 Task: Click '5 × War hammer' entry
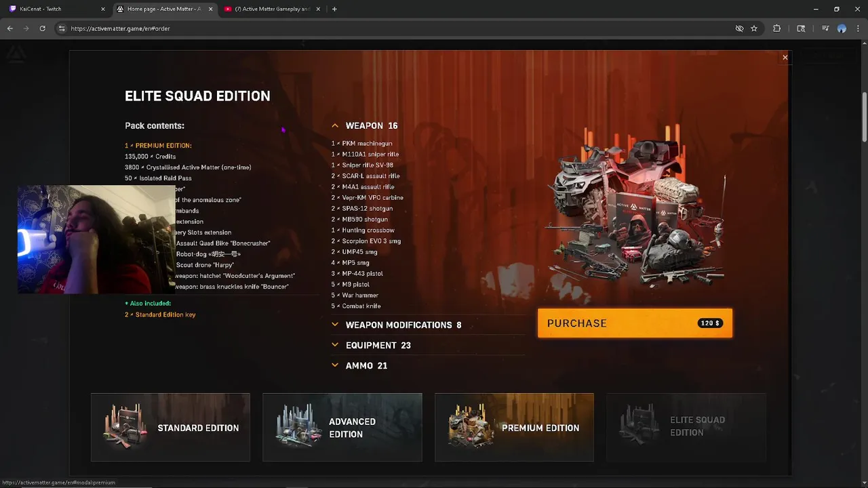(x=355, y=296)
